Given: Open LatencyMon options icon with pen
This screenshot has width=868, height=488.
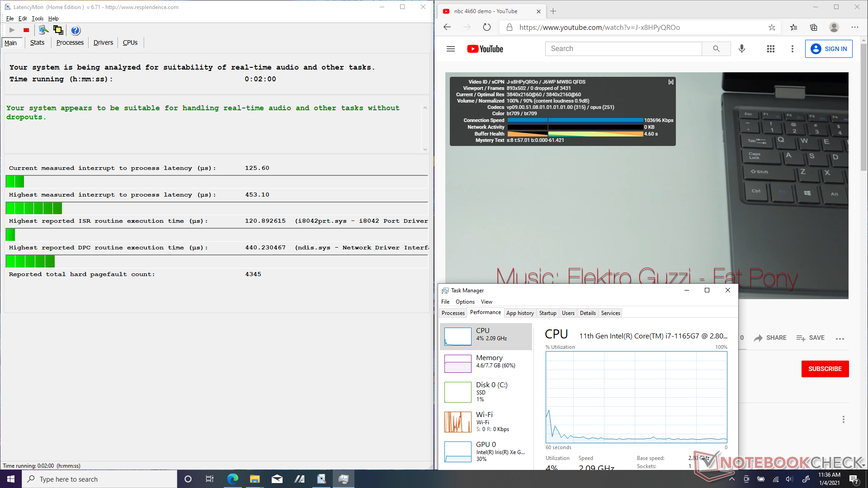Looking at the screenshot, I should pyautogui.click(x=43, y=30).
